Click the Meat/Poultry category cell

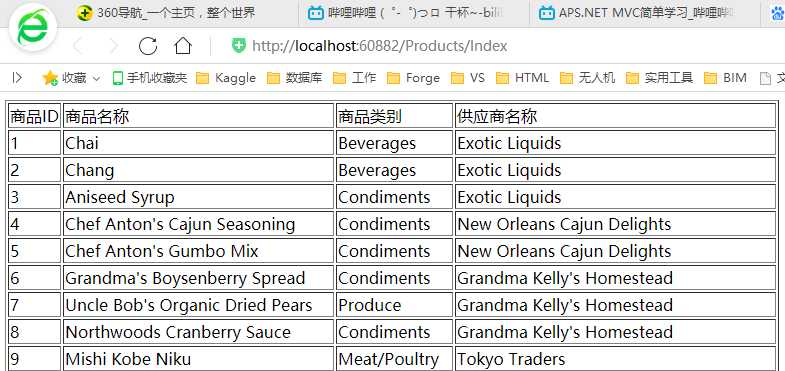[x=394, y=359]
